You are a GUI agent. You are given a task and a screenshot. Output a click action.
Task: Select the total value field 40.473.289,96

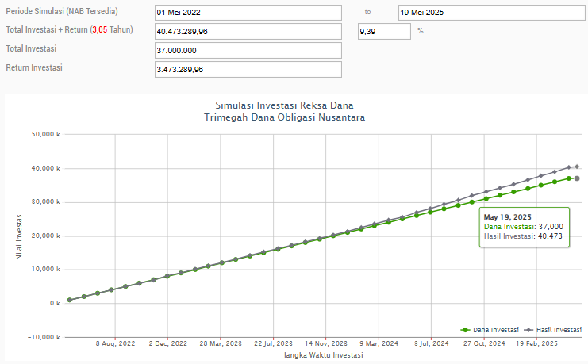(248, 32)
